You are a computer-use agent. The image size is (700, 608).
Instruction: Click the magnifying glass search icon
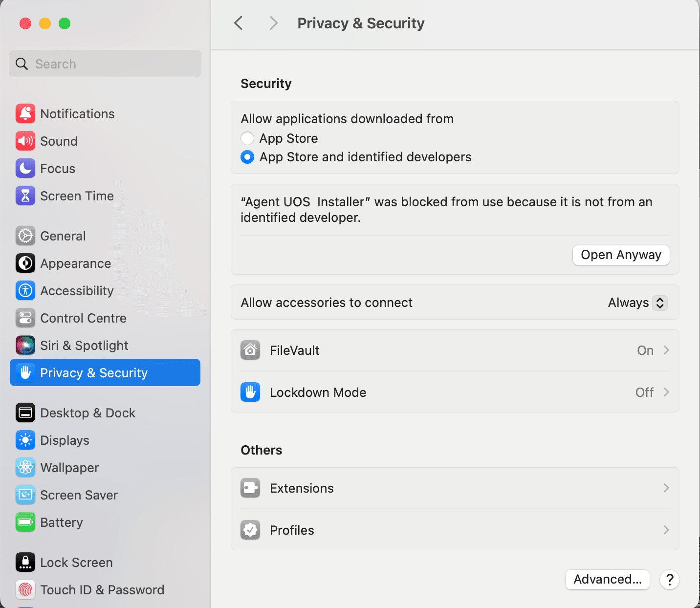tap(22, 64)
